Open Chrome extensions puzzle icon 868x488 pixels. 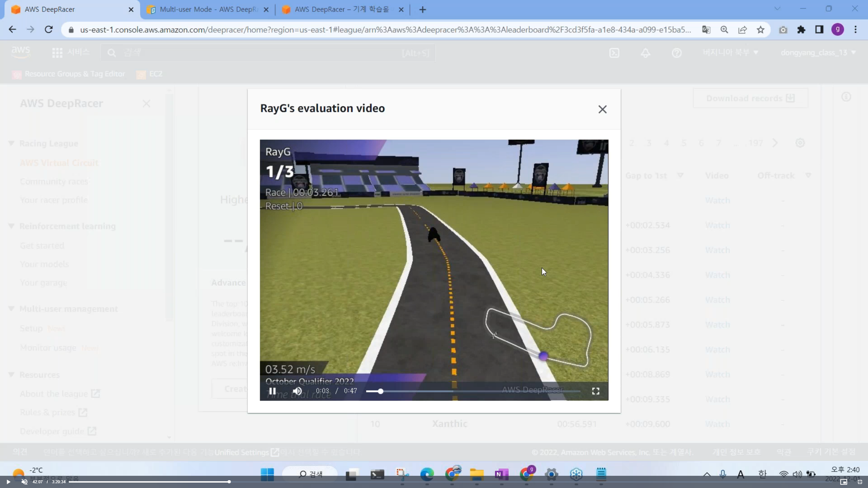tap(801, 30)
